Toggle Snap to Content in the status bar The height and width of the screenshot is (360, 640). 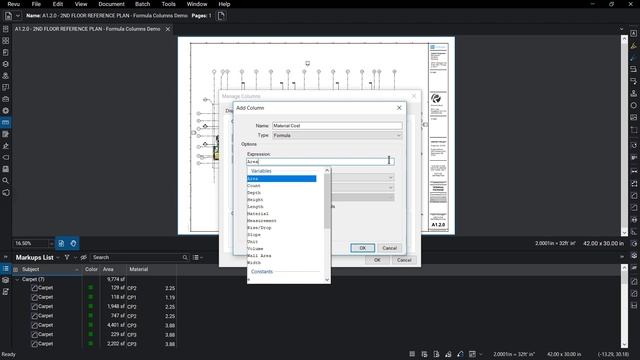(x=436, y=354)
